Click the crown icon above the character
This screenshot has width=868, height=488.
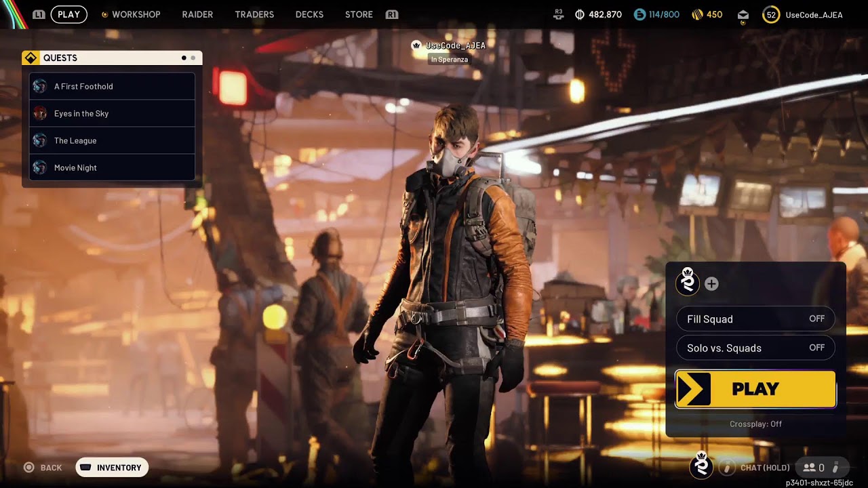point(416,45)
